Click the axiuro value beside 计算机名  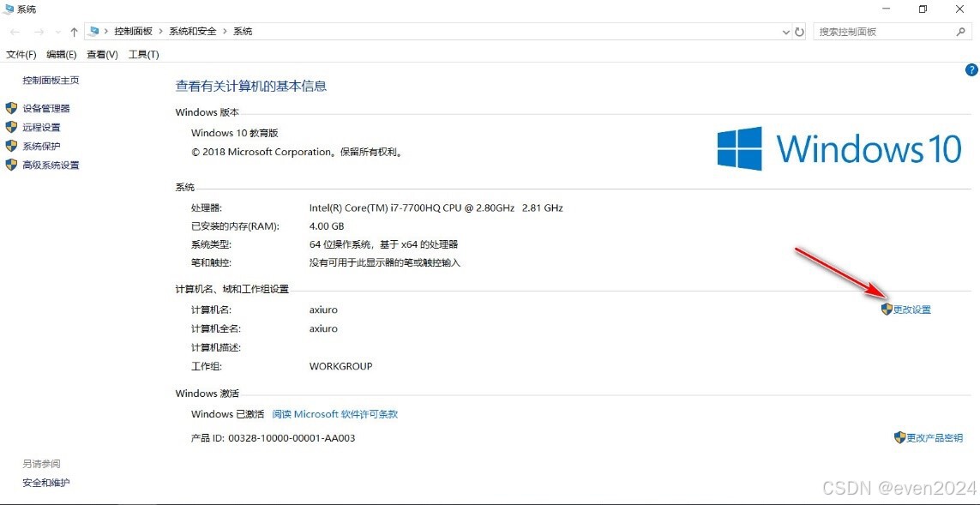[x=324, y=310]
